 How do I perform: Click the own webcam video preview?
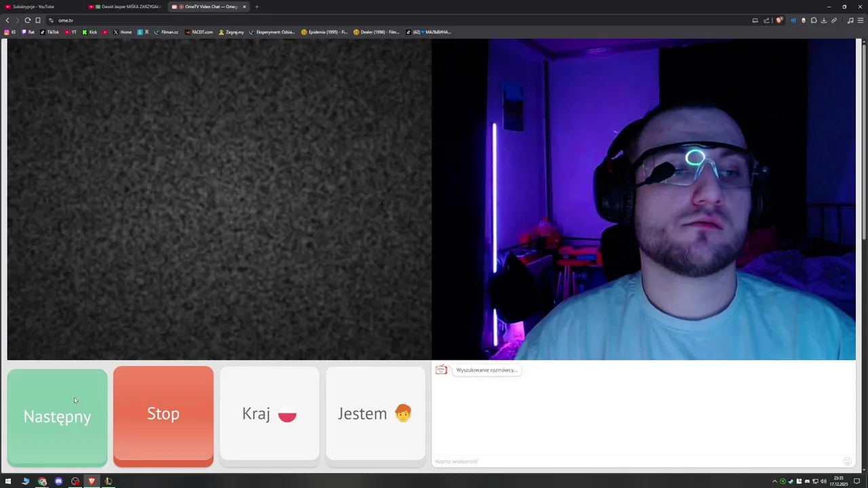pyautogui.click(x=644, y=199)
